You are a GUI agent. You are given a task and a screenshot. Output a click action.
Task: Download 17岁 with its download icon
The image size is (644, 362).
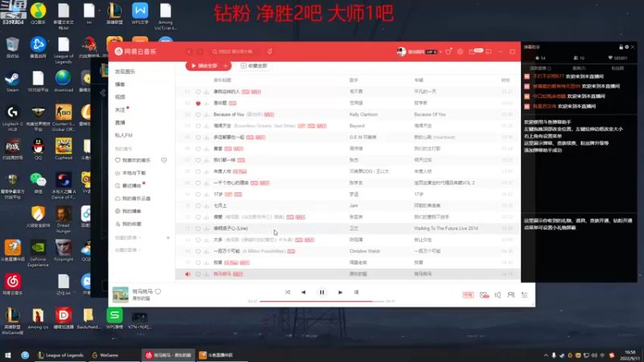pos(206,194)
